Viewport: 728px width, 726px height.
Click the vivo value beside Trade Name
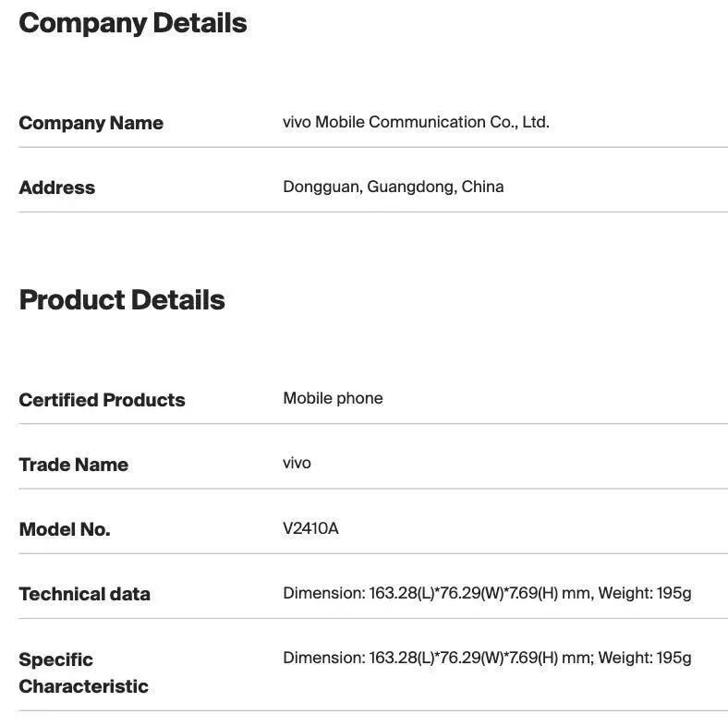[297, 463]
